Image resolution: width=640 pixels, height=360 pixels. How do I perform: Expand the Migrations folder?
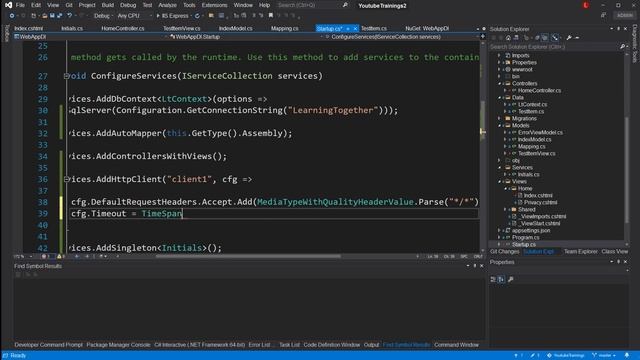pyautogui.click(x=499, y=118)
